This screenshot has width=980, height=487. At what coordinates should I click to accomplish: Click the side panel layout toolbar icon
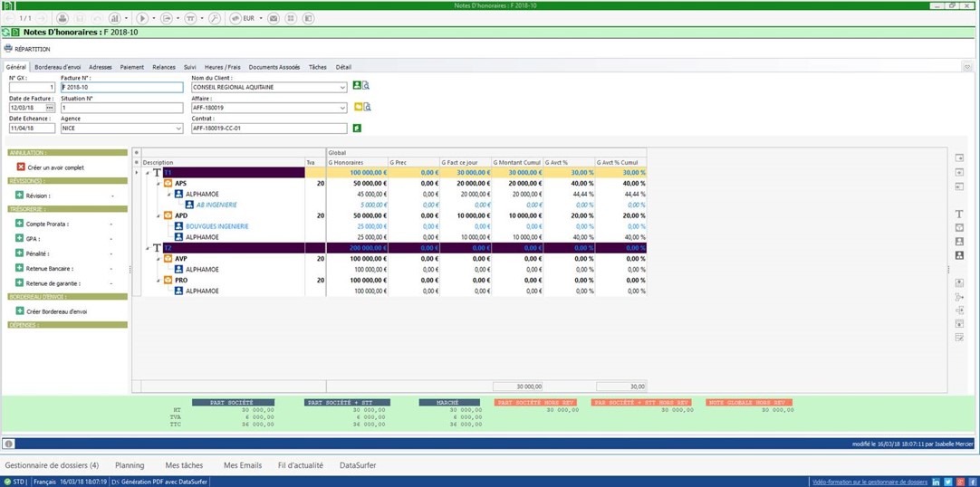pos(308,18)
